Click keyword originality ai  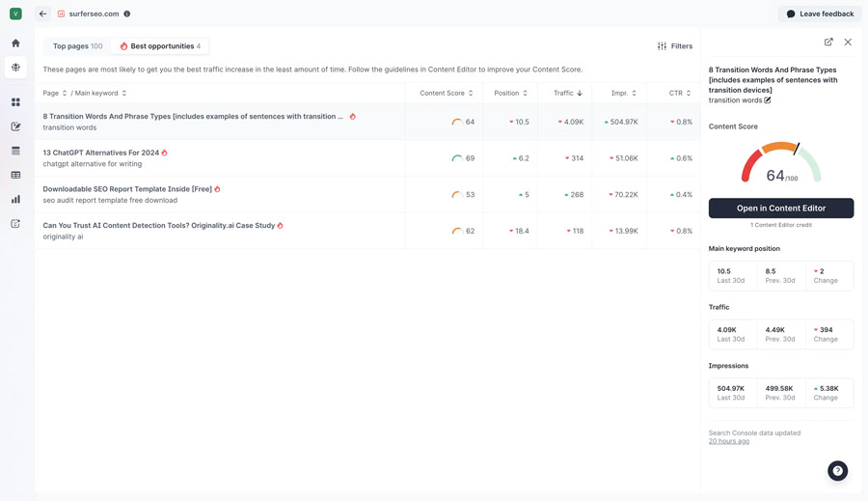[63, 237]
